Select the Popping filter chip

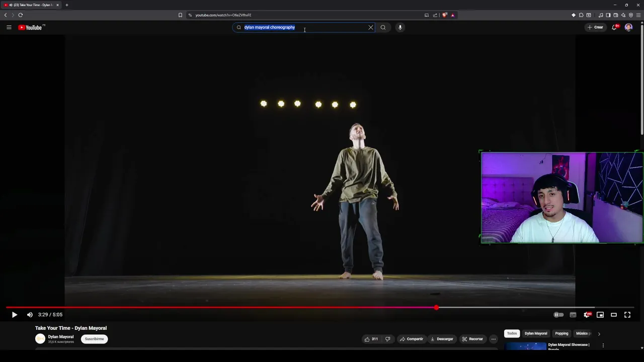click(561, 333)
